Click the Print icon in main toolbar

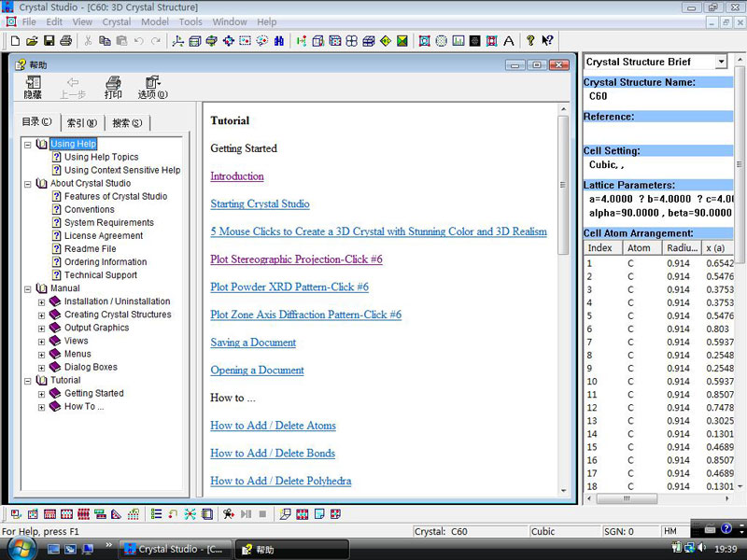point(65,41)
